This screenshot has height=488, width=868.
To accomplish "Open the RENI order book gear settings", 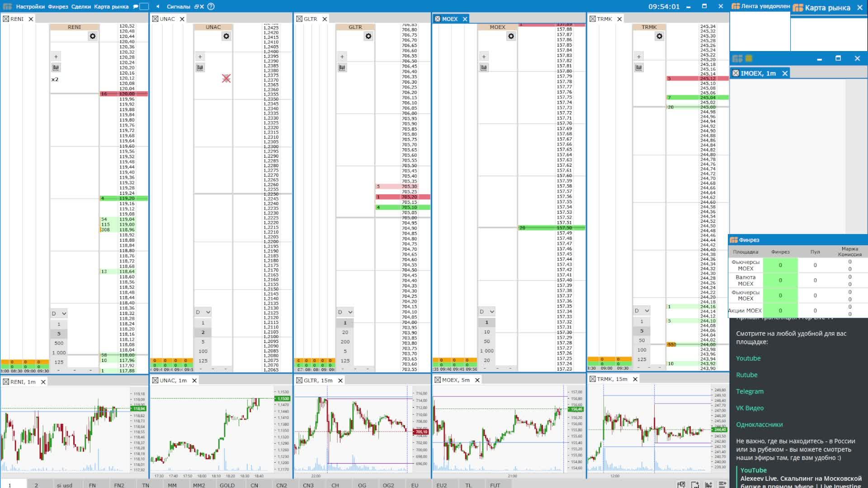I will click(93, 36).
